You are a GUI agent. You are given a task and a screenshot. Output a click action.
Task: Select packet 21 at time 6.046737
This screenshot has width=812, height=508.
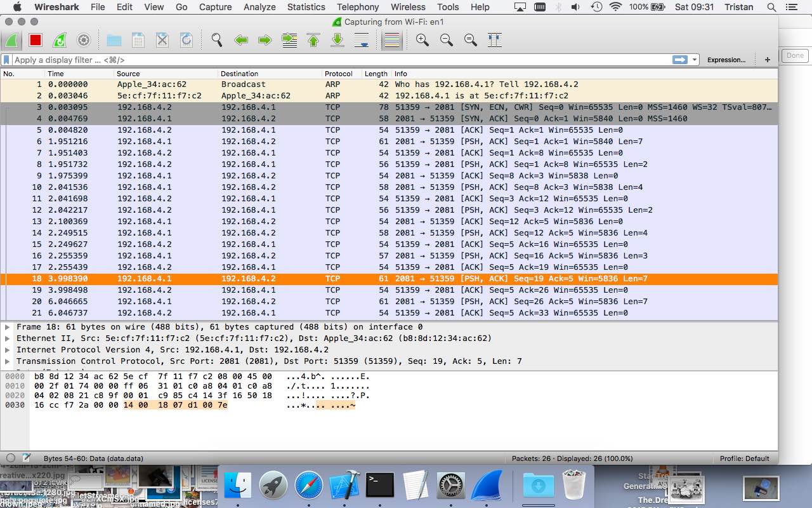tap(389, 313)
